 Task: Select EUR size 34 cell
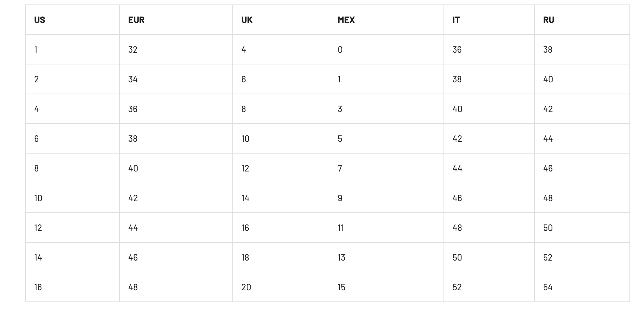coord(176,79)
